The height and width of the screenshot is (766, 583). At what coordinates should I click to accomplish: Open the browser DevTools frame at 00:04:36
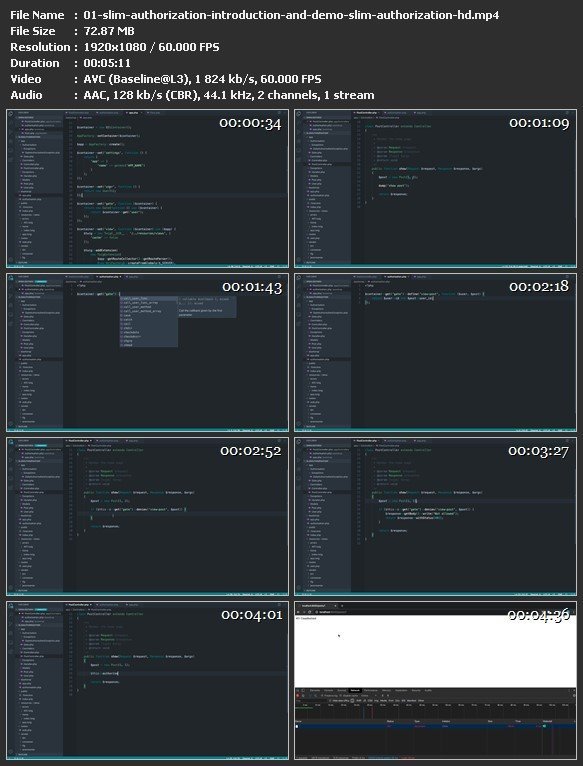[x=435, y=681]
